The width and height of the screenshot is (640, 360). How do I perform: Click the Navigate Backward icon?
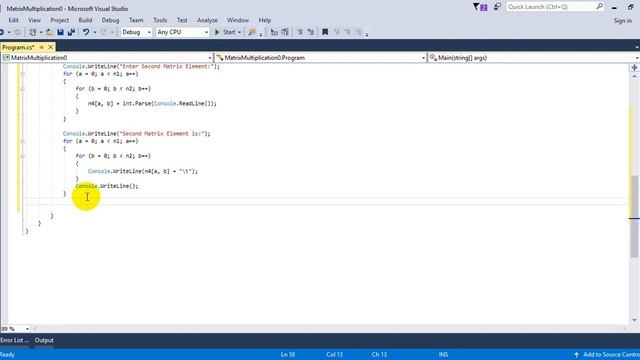click(x=2, y=32)
